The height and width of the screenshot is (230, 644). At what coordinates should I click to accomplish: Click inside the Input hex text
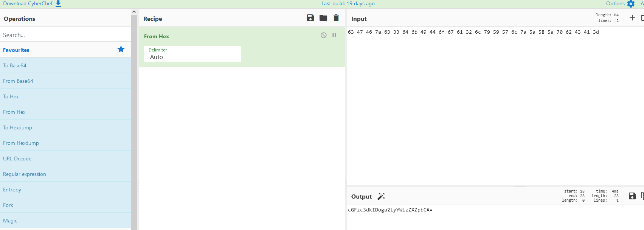click(473, 32)
